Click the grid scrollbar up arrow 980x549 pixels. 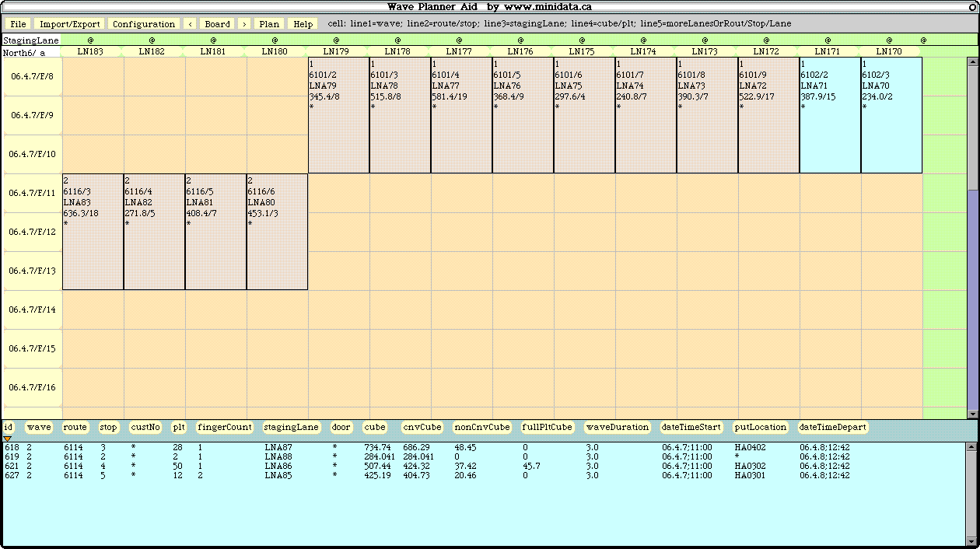[x=972, y=61]
